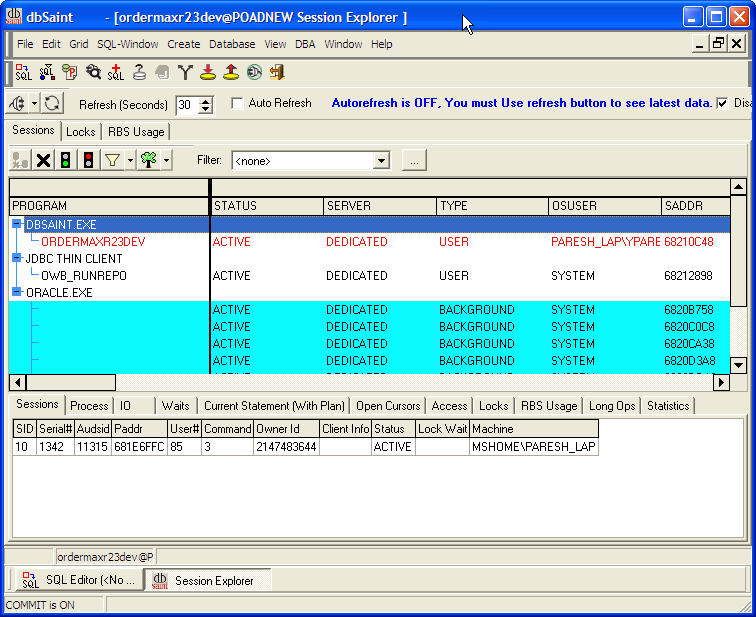
Task: Open dropdown arrow next to funnel filter icon
Action: [130, 160]
